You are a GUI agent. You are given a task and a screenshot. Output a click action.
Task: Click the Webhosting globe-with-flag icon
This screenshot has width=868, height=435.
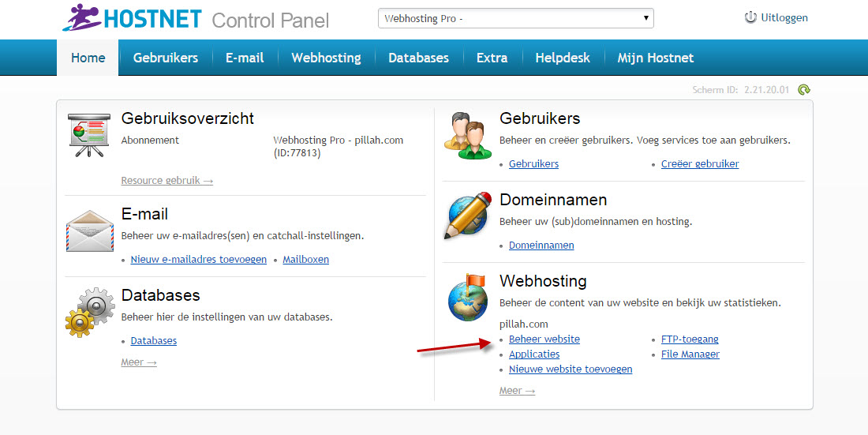click(x=468, y=297)
